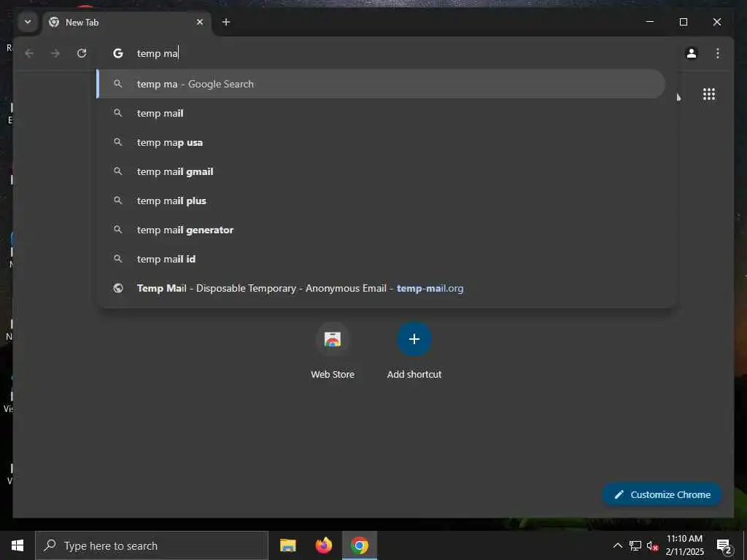747x560 pixels.
Task: Open the Google apps grid
Action: pos(709,94)
